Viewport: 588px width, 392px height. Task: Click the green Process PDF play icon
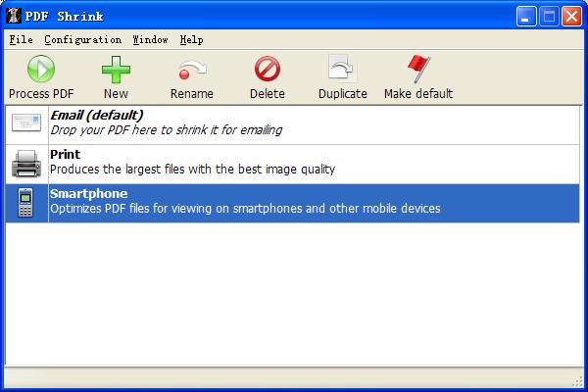pos(41,69)
